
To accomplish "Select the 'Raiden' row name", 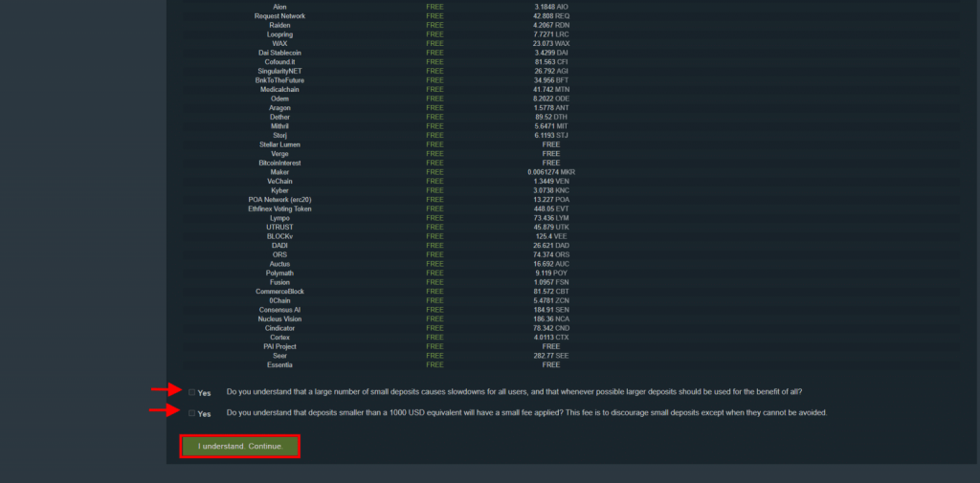I will (279, 26).
